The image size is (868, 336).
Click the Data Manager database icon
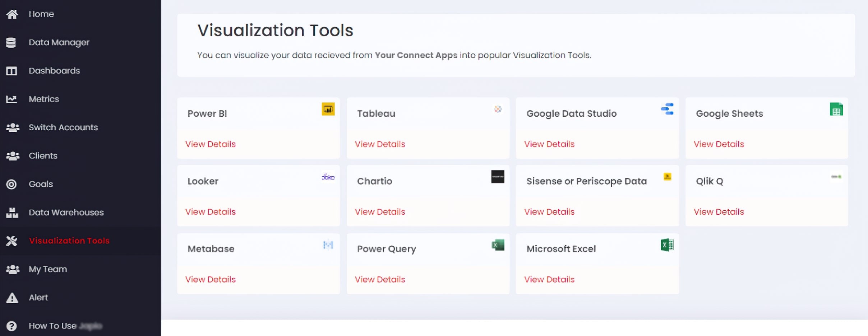[x=11, y=42]
